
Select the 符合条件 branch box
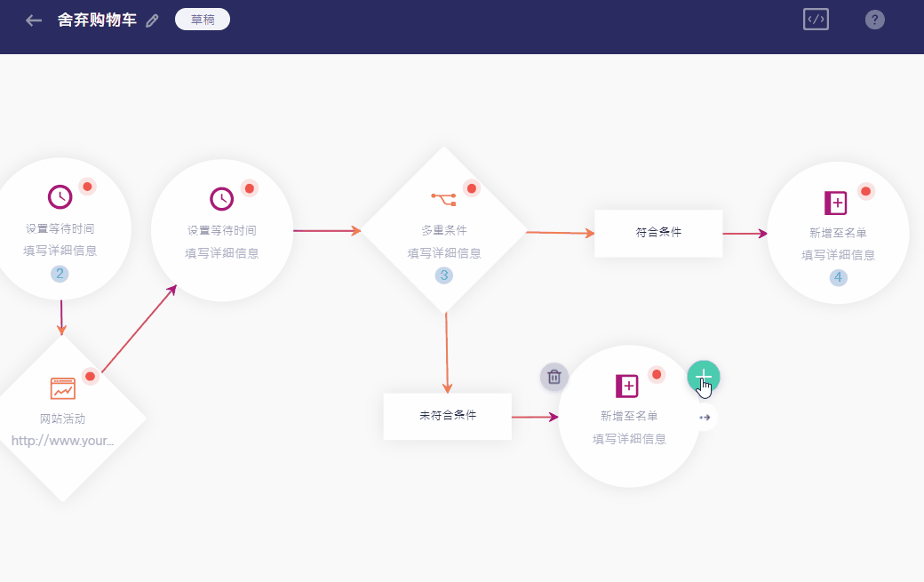(x=658, y=233)
